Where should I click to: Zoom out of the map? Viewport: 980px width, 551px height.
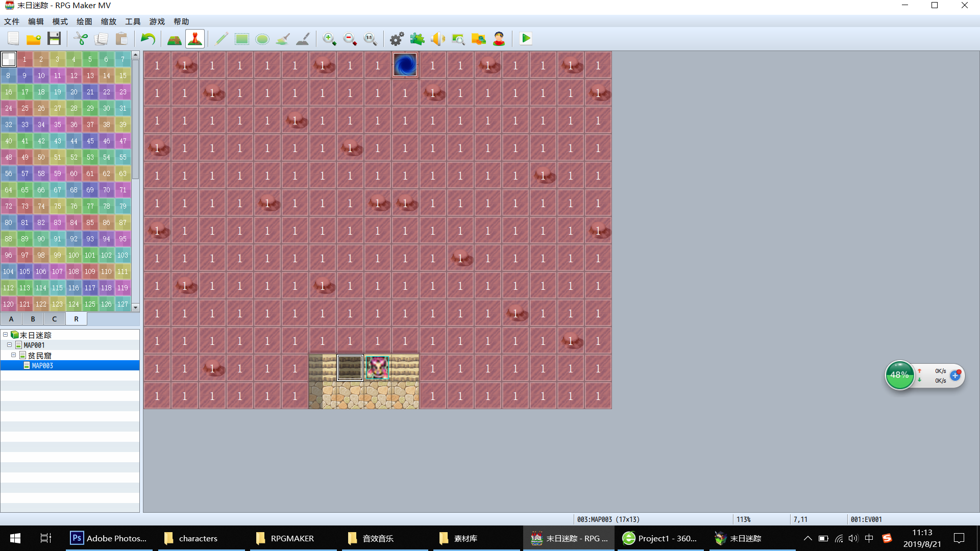point(350,39)
